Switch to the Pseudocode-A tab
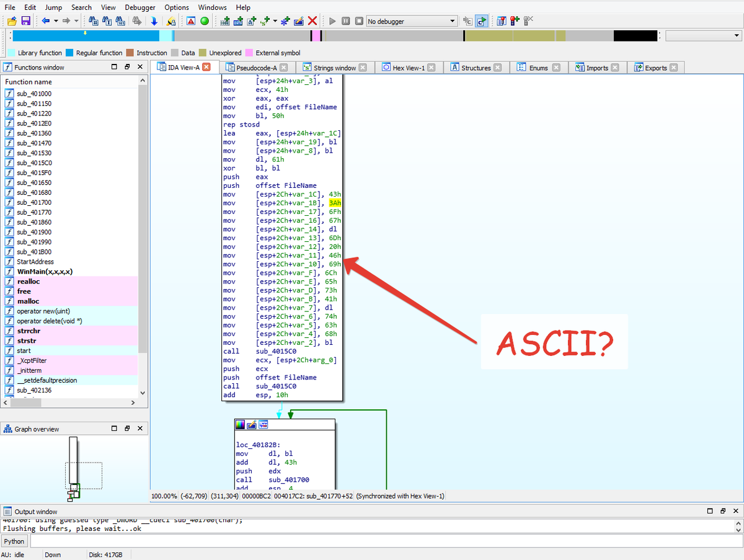Image resolution: width=744 pixels, height=560 pixels. tap(259, 68)
